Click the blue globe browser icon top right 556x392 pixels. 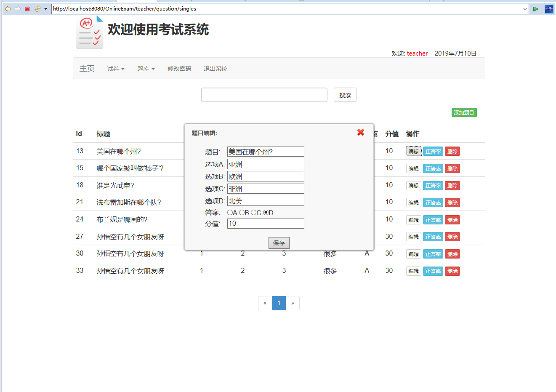548,8
